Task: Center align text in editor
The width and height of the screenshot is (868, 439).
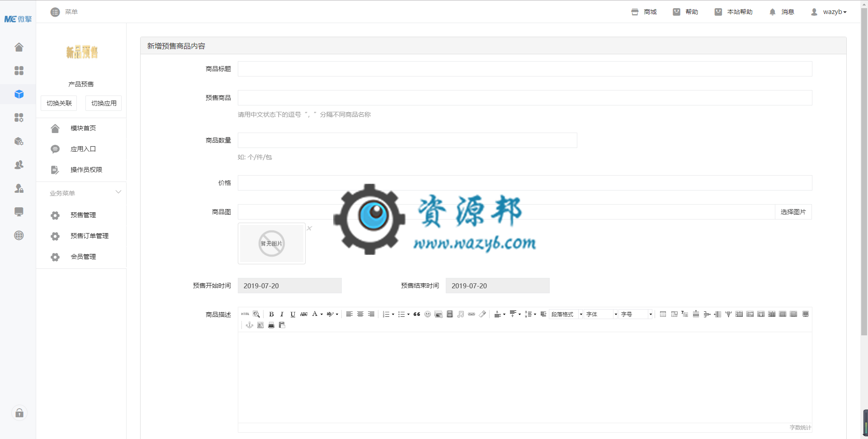Action: click(360, 314)
